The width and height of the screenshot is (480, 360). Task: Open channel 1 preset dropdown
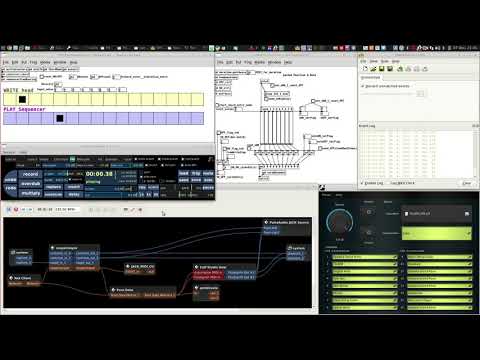pos(365,257)
